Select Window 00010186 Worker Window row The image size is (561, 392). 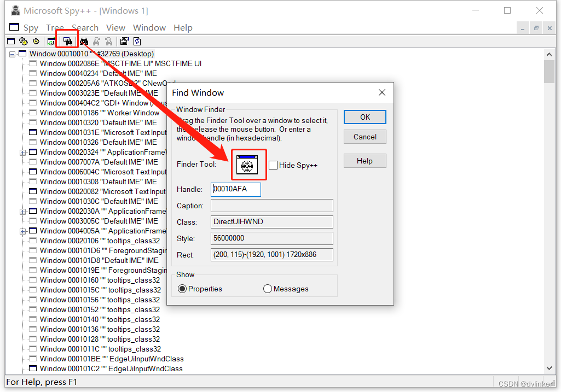click(100, 113)
